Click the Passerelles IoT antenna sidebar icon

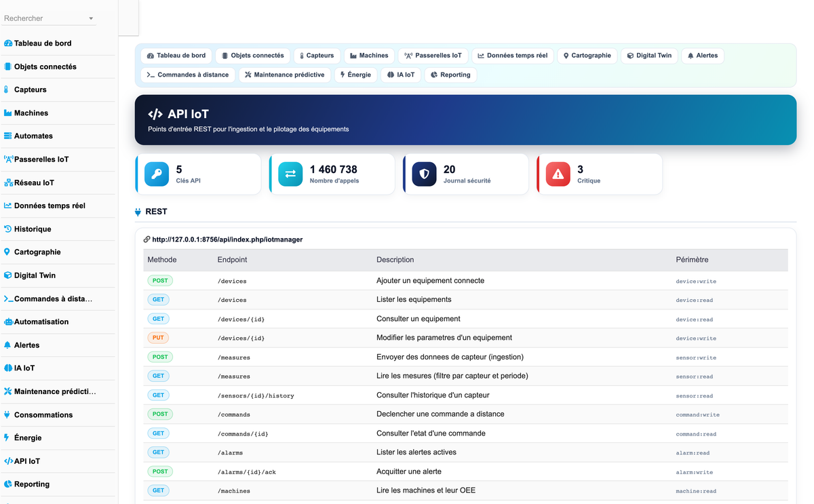click(8, 159)
